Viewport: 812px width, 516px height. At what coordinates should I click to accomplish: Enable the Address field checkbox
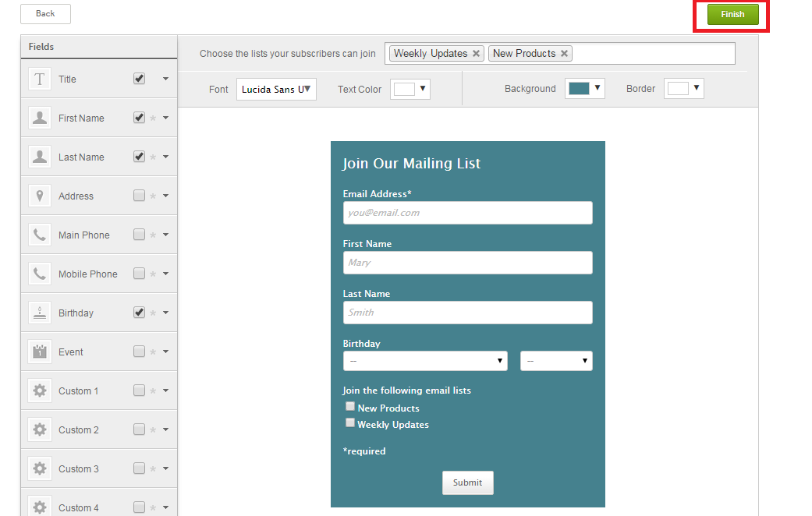pos(139,196)
